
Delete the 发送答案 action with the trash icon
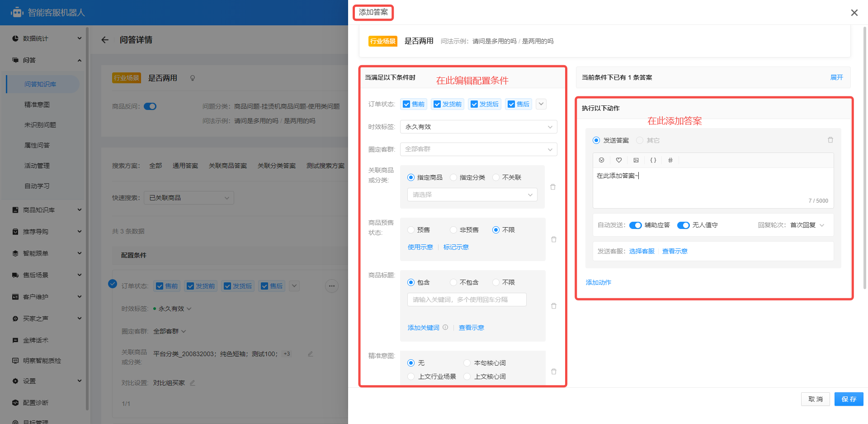(830, 140)
